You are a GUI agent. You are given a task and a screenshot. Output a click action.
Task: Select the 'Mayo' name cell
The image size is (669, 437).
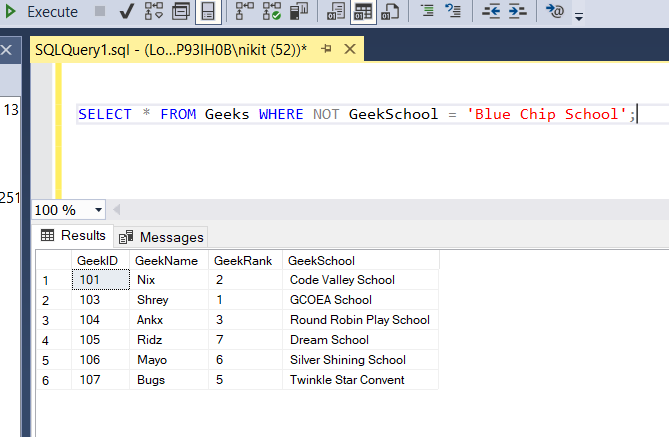(169, 360)
